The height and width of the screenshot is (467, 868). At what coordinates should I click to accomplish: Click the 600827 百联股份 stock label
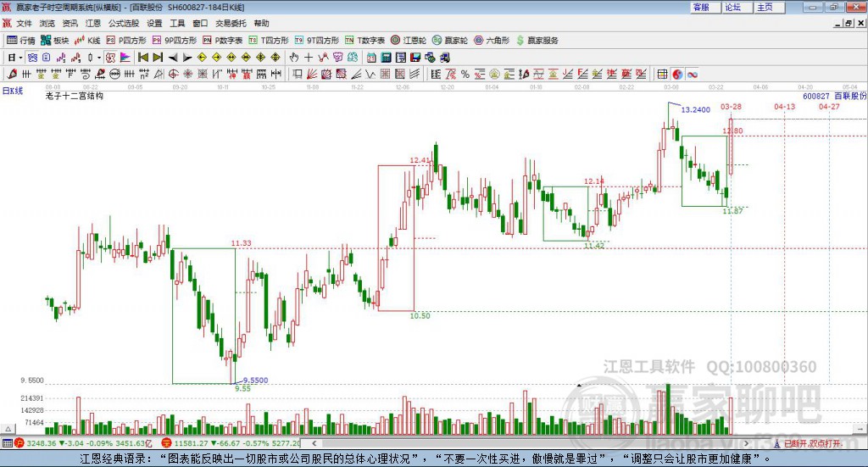834,96
